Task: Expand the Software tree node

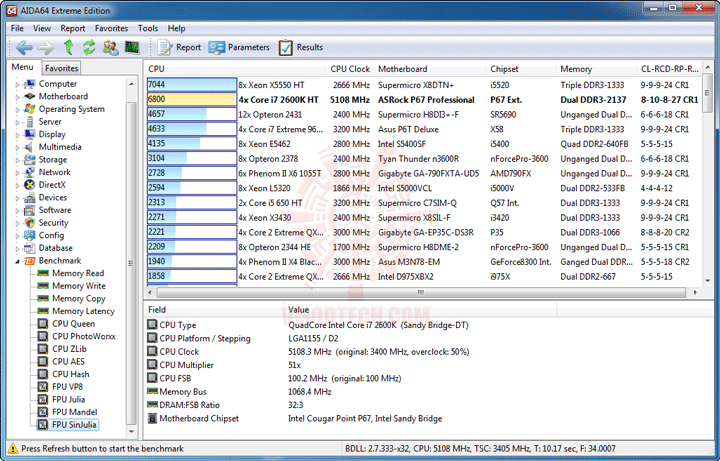Action: [17, 211]
